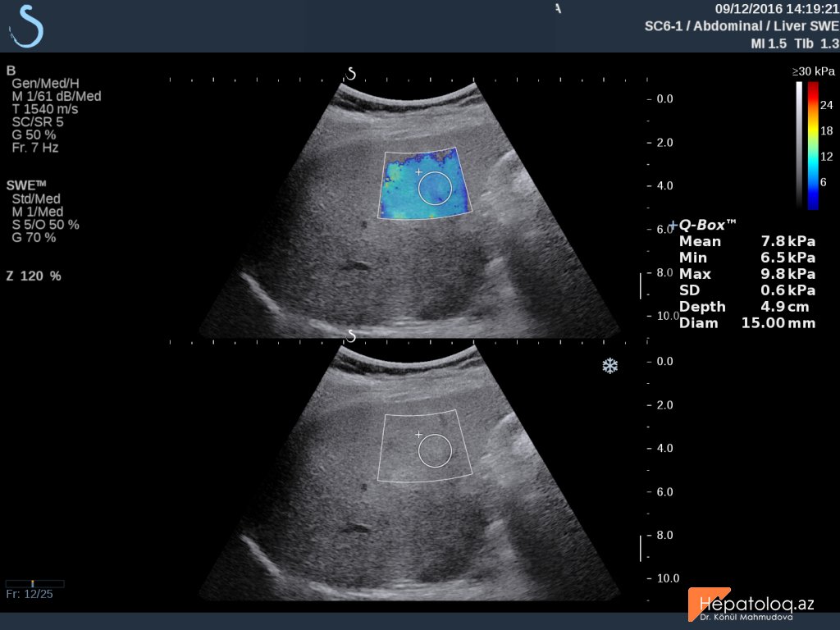840x630 pixels.
Task: Click the date and time 09/12/2016 14:19:21
Action: [x=777, y=9]
